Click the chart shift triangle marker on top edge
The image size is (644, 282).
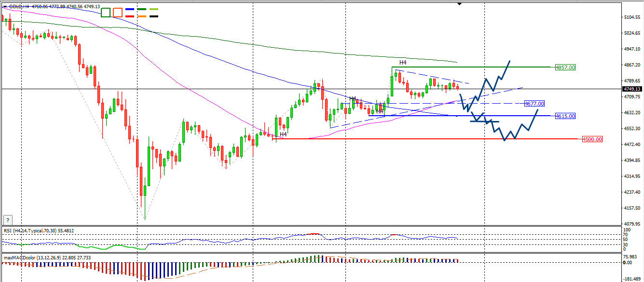pos(459,4)
